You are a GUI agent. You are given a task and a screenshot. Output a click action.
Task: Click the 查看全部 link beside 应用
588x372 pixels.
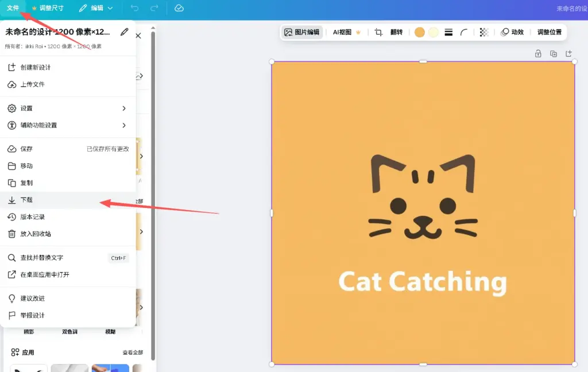click(132, 352)
